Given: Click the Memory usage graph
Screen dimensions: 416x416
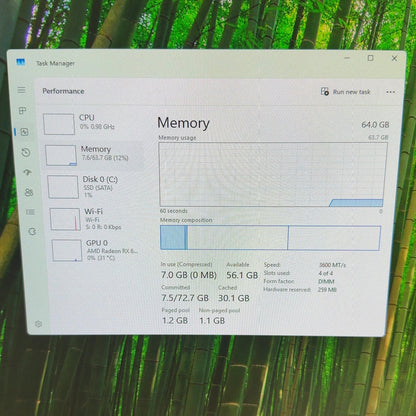Looking at the screenshot, I should click(273, 175).
